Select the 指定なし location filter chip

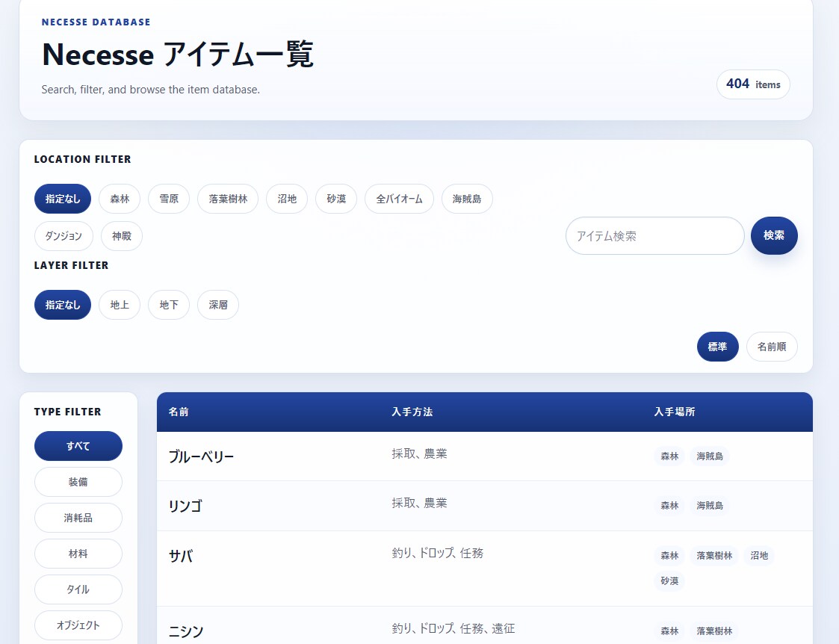coord(63,199)
